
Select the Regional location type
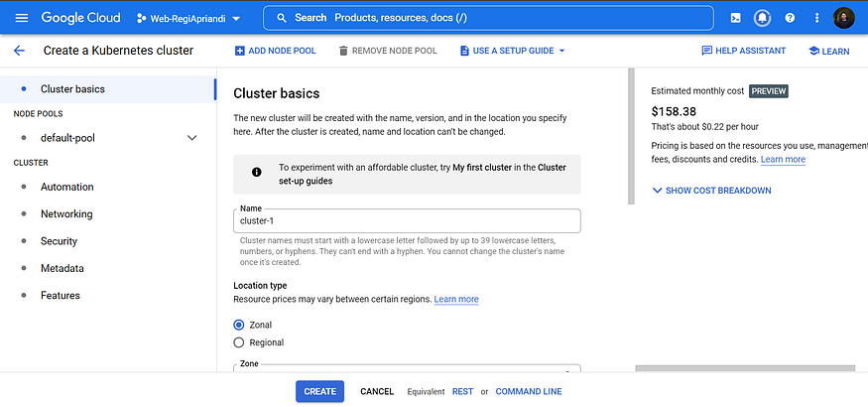(x=239, y=342)
